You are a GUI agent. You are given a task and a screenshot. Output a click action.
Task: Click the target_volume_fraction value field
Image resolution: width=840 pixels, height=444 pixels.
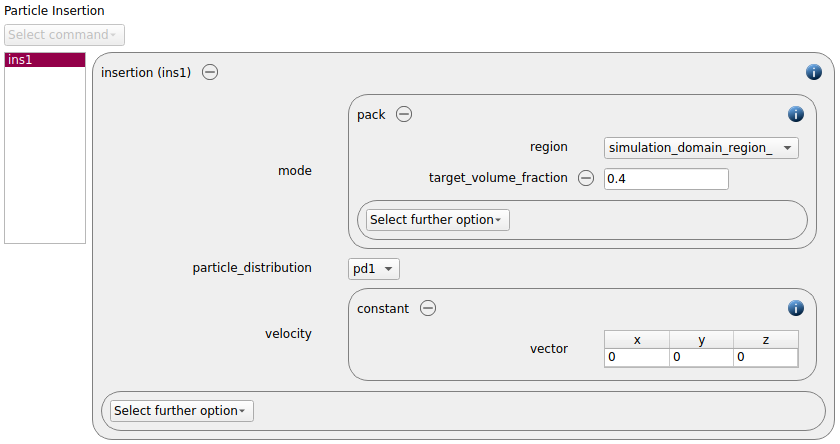(x=666, y=179)
